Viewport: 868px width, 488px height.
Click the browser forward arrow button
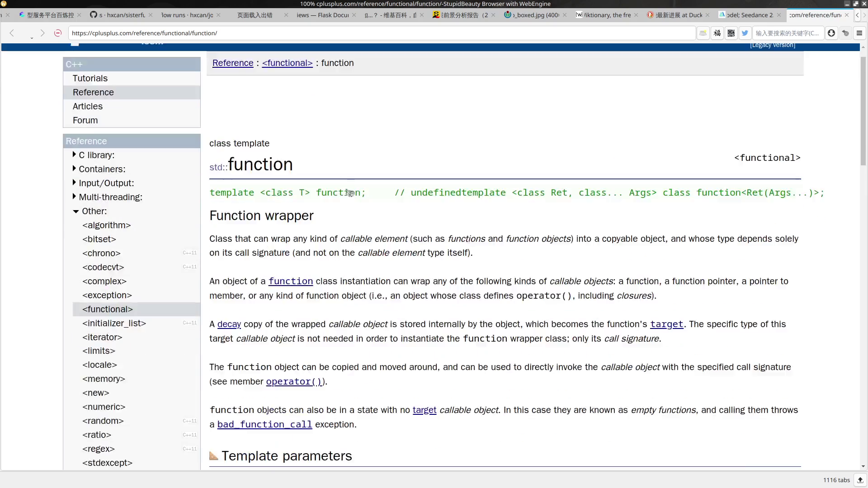[42, 33]
